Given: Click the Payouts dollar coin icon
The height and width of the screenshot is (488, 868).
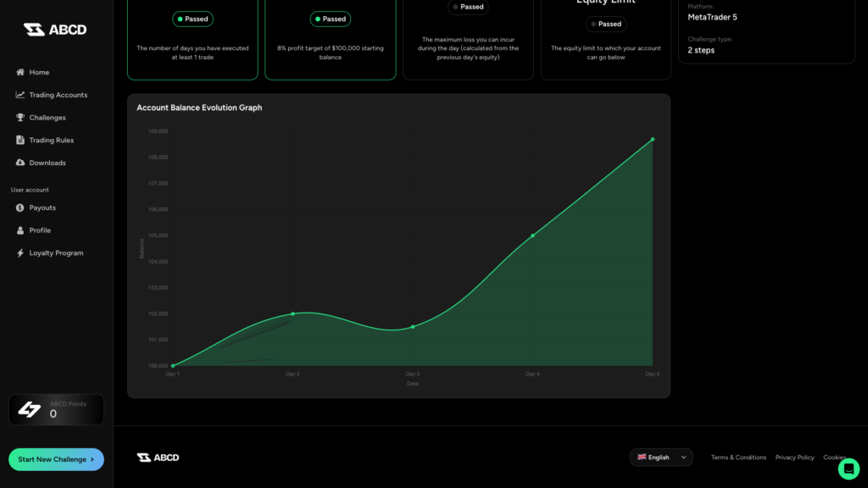Looking at the screenshot, I should 19,208.
